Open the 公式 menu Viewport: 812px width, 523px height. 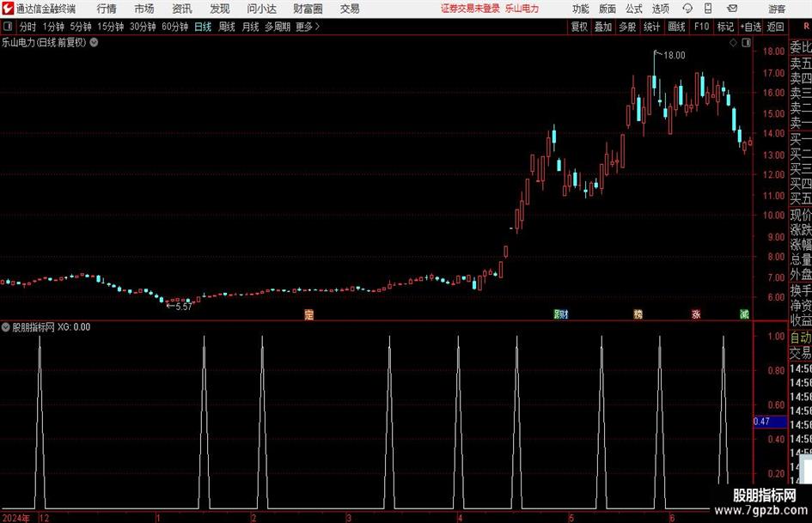tap(634, 9)
